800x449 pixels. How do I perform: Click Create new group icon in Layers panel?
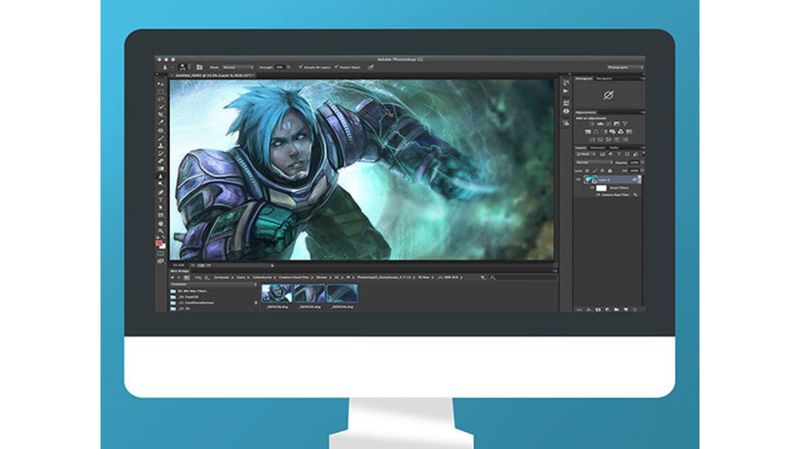coord(616,309)
